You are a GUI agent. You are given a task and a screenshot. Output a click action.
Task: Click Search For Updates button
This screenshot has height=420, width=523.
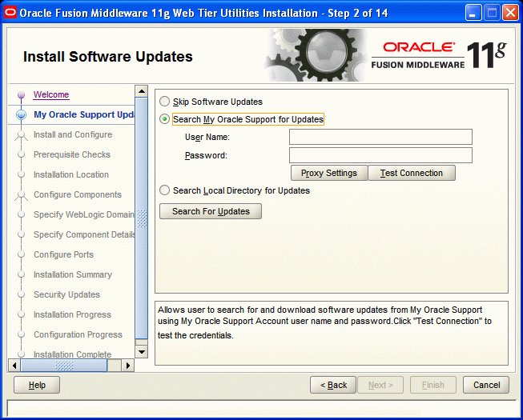211,211
